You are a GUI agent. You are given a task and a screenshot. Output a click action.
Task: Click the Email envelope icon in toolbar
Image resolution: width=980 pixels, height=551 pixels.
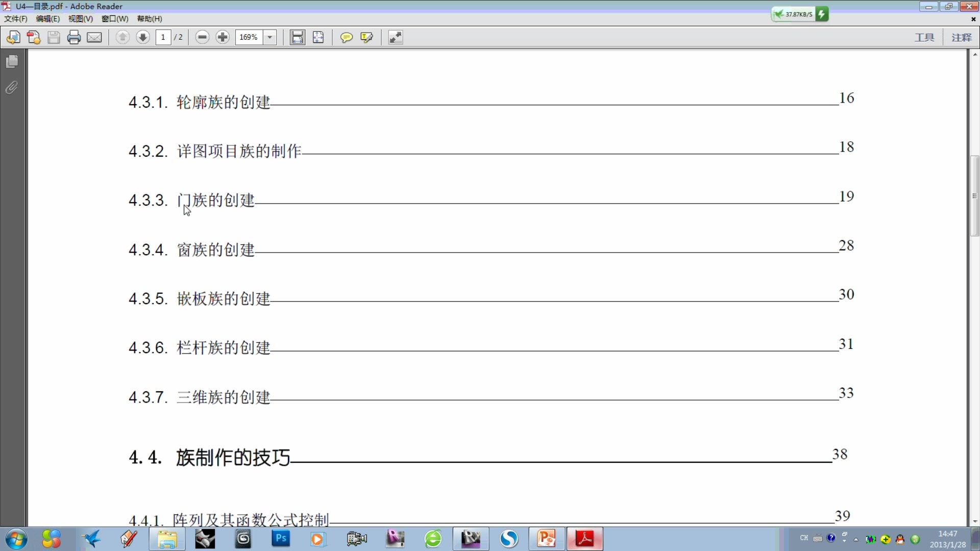click(94, 37)
